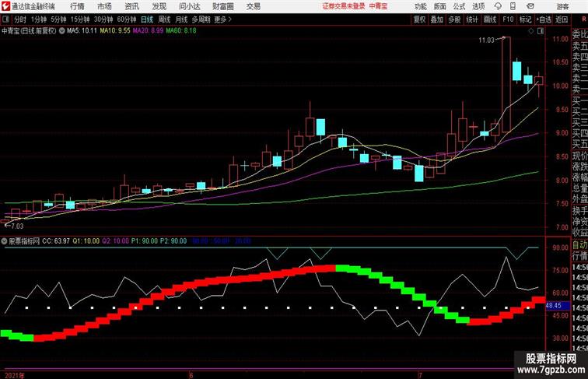Viewport: 588px width, 379px height.
Task: Click the red R label at top right
Action: pyautogui.click(x=584, y=19)
